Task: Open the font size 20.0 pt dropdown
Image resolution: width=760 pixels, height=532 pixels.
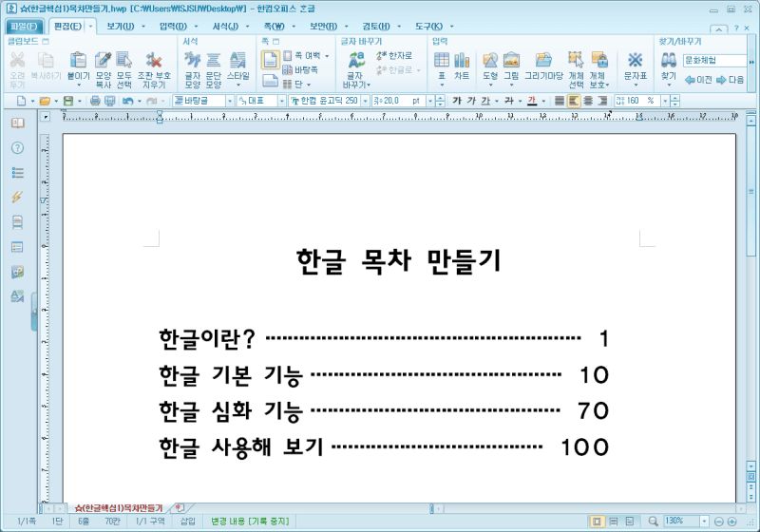Action: [x=430, y=101]
